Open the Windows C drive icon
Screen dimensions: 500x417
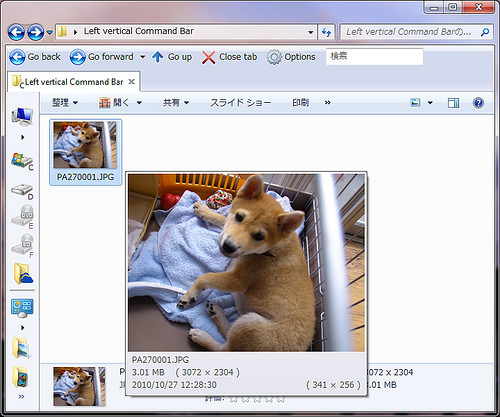click(x=22, y=161)
